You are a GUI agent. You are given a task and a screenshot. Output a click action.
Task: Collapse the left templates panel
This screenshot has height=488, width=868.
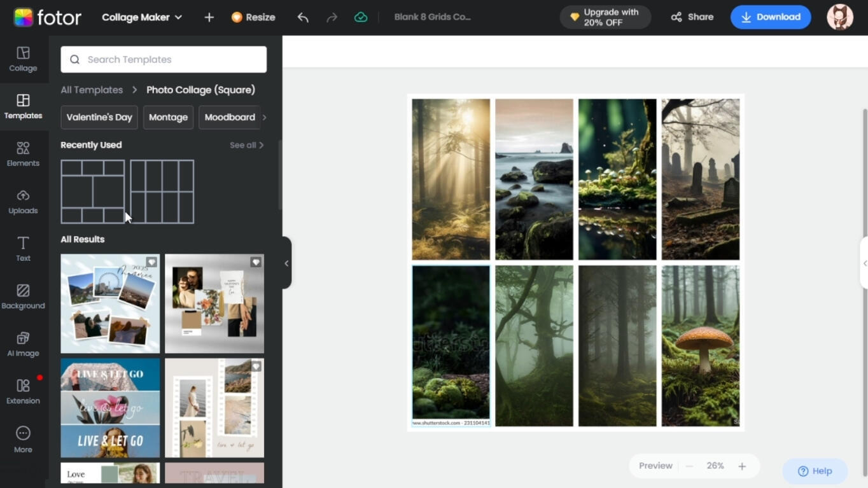pos(286,263)
